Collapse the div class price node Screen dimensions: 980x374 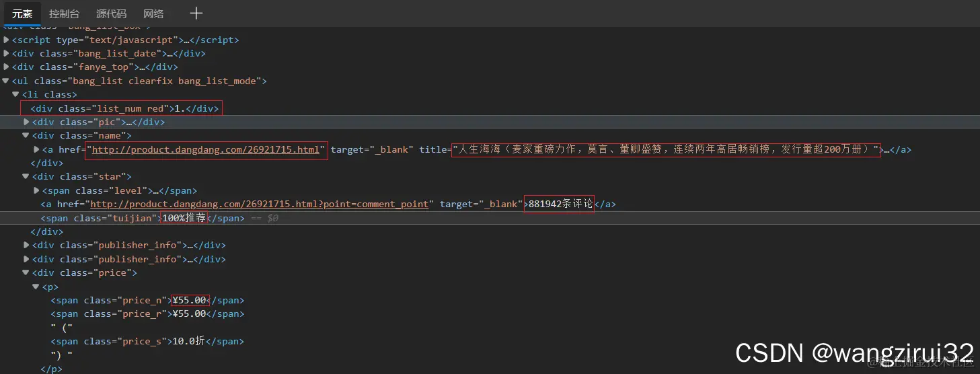click(27, 272)
